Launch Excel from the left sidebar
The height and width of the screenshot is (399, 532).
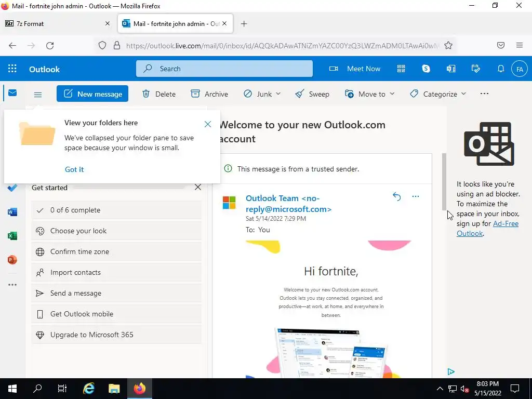click(12, 236)
